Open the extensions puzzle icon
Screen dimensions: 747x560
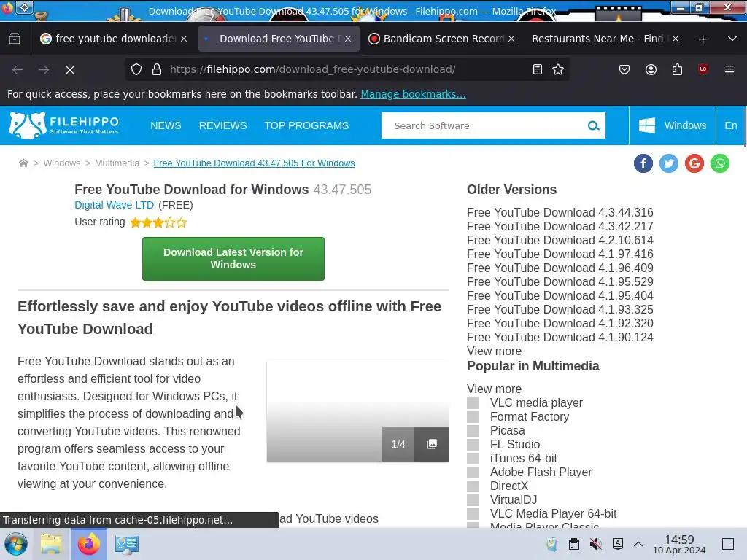click(x=677, y=69)
